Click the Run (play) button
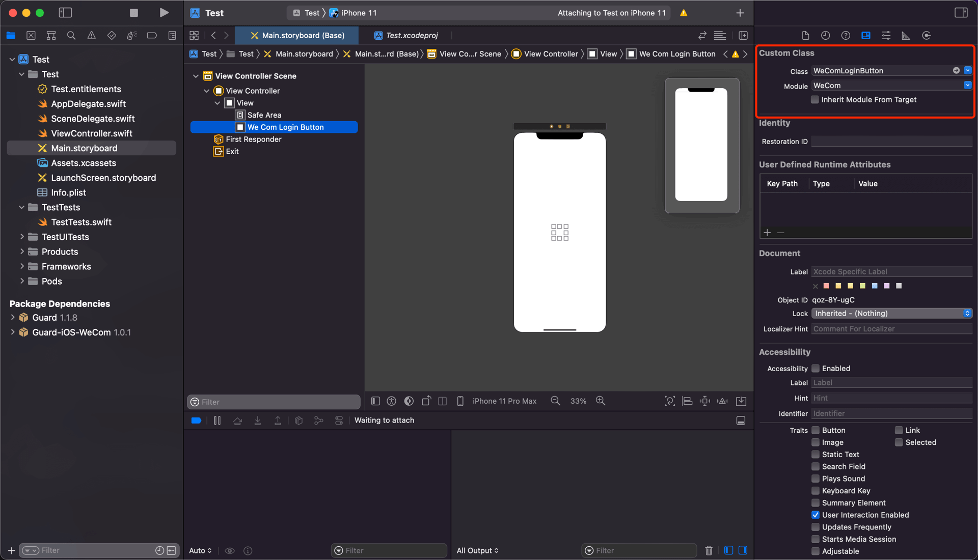 [x=164, y=13]
